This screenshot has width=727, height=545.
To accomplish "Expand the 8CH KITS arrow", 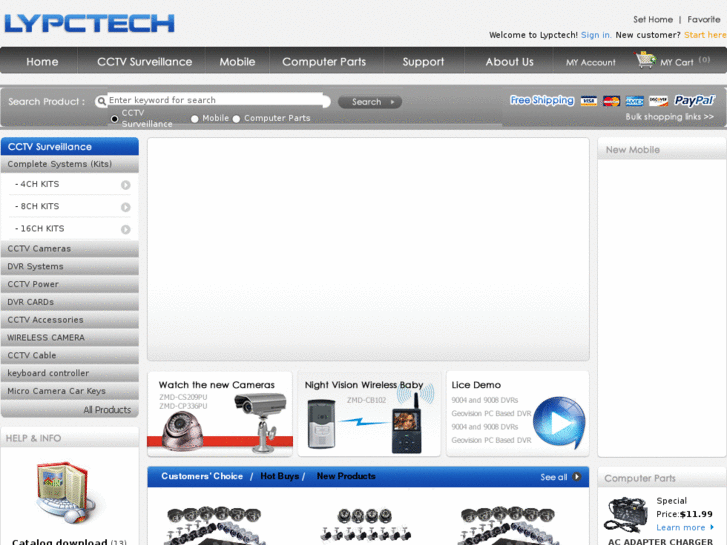I will 126,207.
